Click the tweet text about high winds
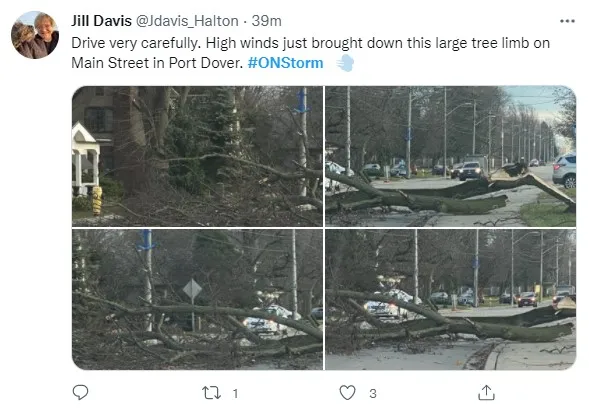 (x=310, y=53)
